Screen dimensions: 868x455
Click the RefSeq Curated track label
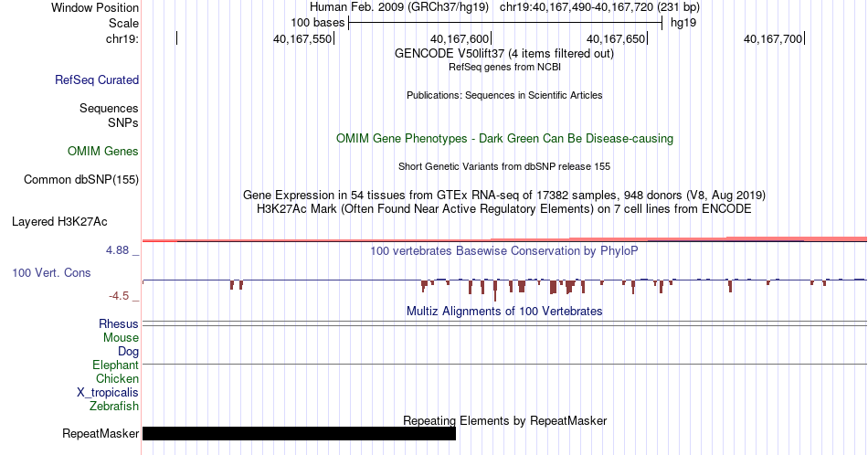pos(97,79)
